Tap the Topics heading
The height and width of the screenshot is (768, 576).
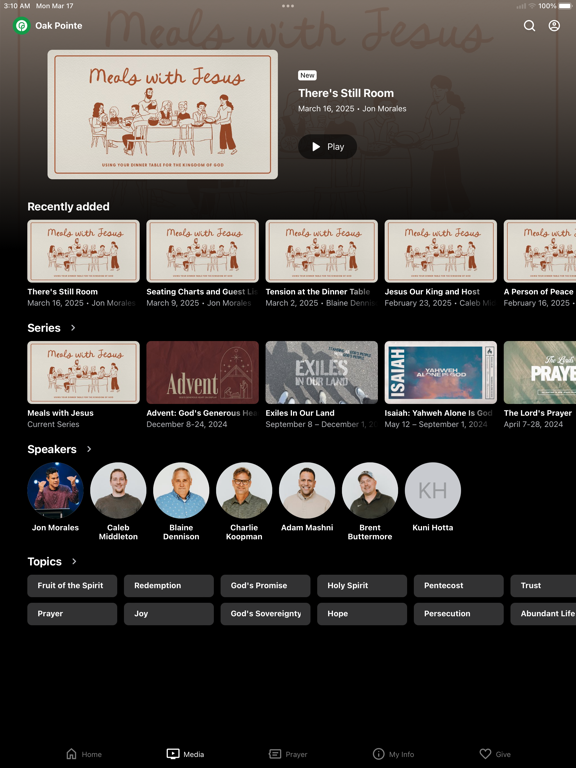click(x=45, y=561)
